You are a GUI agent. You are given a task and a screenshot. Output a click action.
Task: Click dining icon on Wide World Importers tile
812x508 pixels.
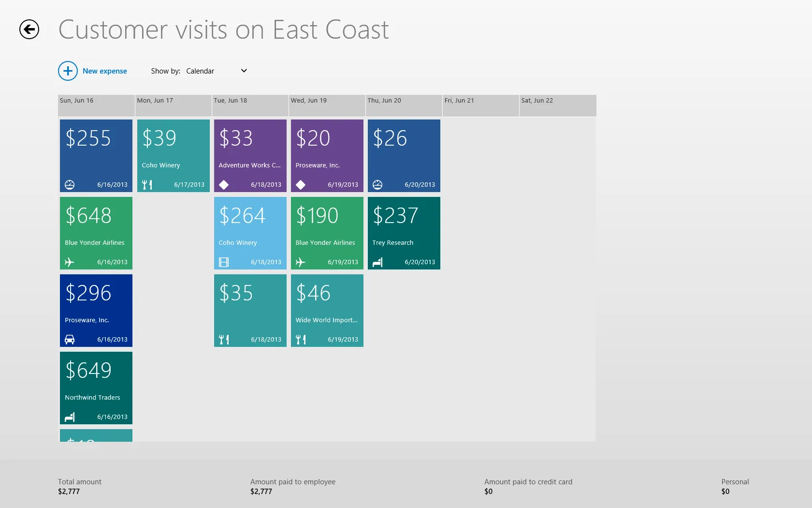301,339
